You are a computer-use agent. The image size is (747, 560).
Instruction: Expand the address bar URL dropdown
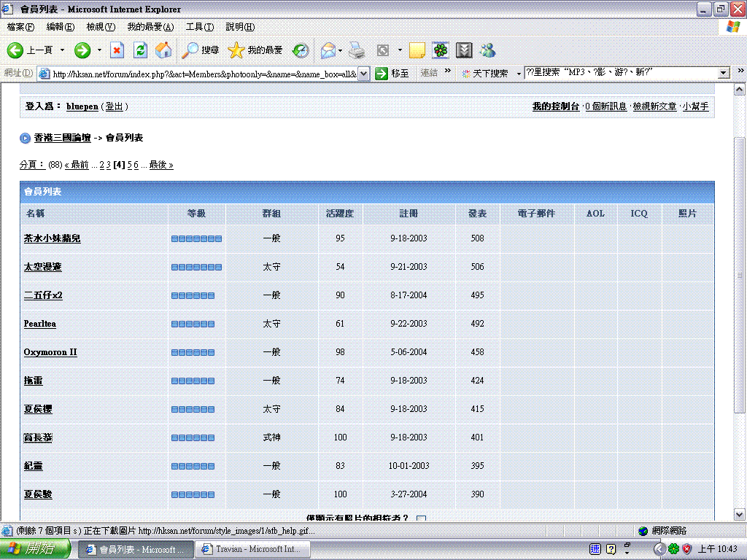click(x=364, y=73)
